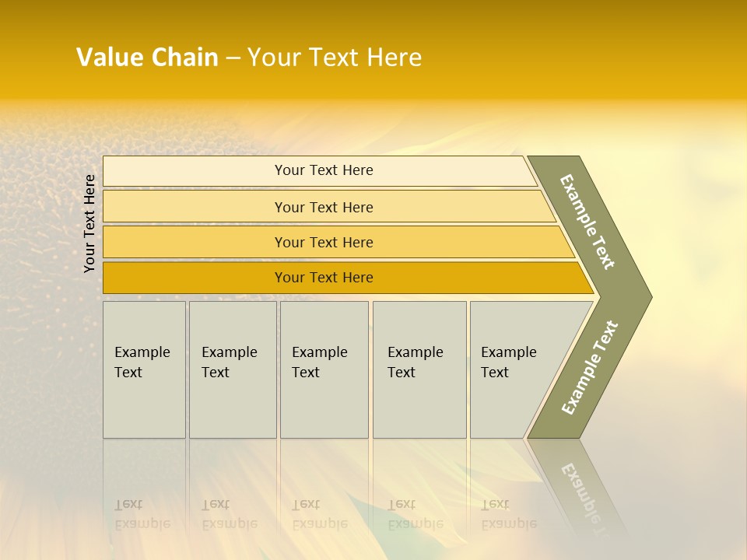Screen dimensions: 747x560
Task: Click lower Example Text on chevron arrow
Action: (590, 367)
